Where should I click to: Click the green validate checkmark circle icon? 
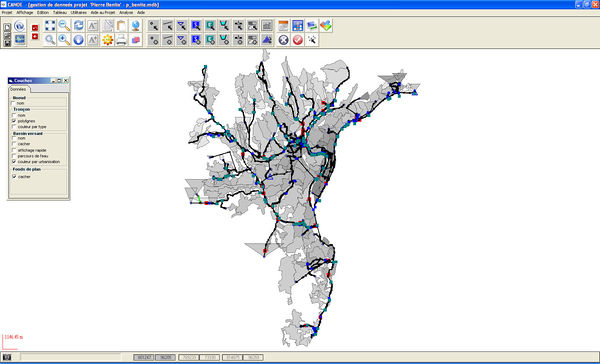pos(298,40)
